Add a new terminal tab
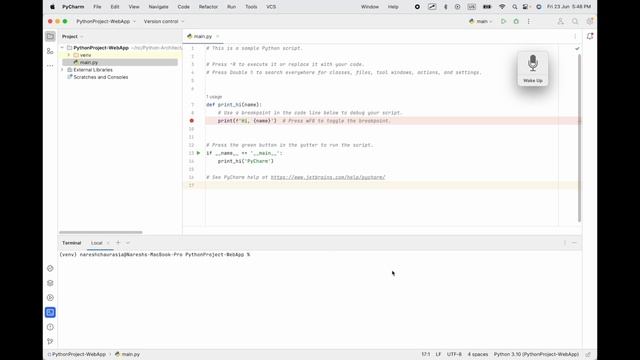This screenshot has height=360, width=640. point(118,242)
